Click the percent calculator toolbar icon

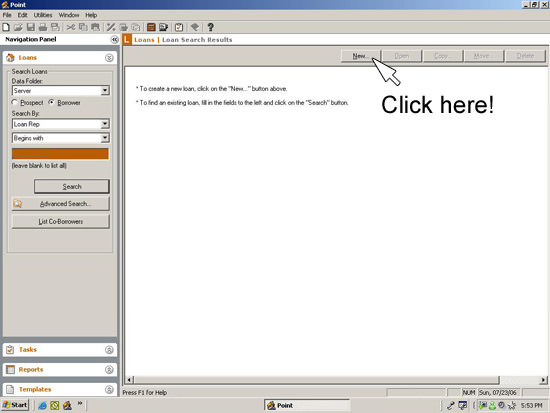111,27
